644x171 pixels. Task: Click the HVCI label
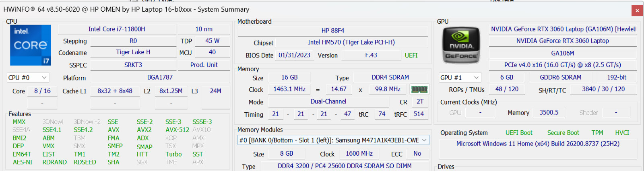click(622, 133)
